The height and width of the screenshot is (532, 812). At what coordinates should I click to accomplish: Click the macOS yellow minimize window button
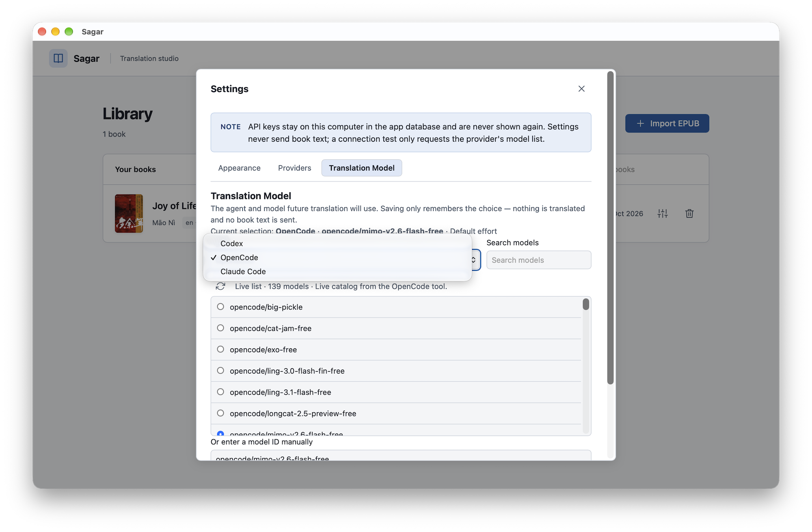(x=56, y=31)
